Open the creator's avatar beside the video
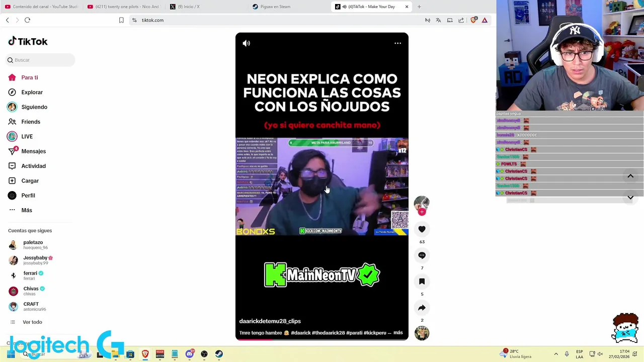This screenshot has height=362, width=644. click(422, 203)
